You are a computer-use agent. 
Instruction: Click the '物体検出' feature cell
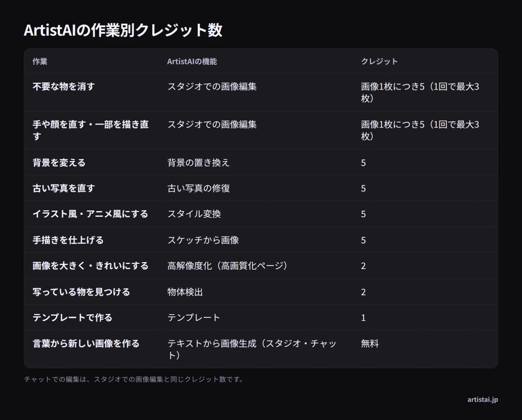point(185,292)
